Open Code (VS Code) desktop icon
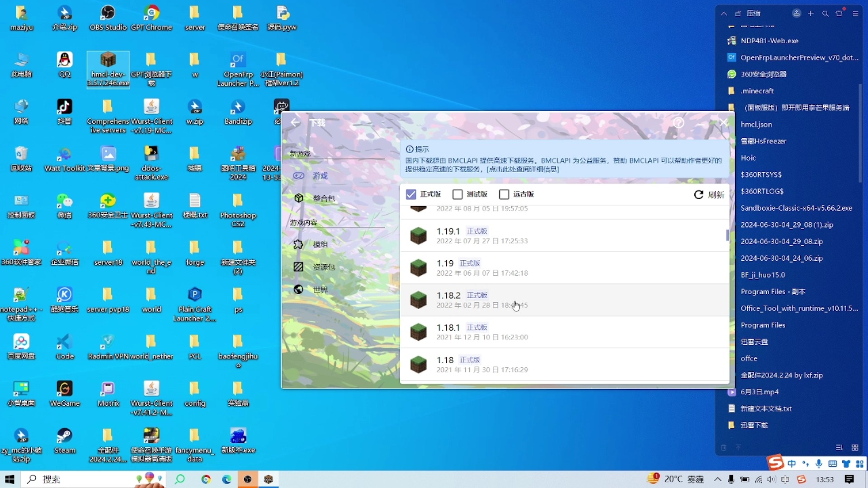Screen dimensions: 868x488 click(x=65, y=347)
